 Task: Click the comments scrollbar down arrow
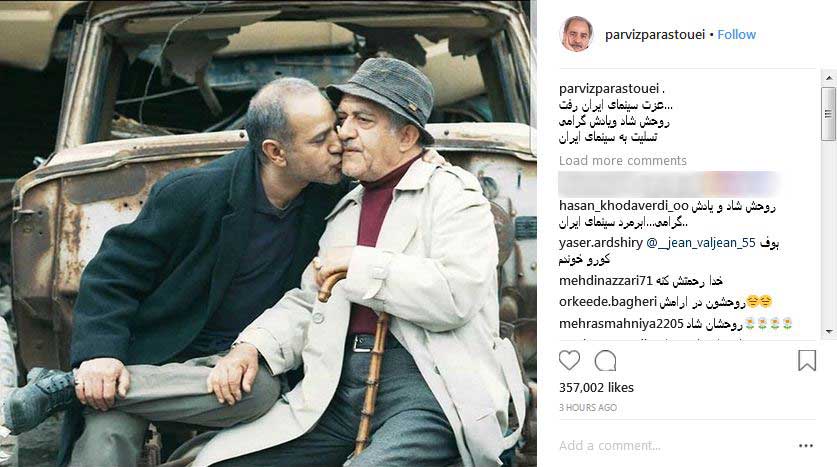click(828, 331)
